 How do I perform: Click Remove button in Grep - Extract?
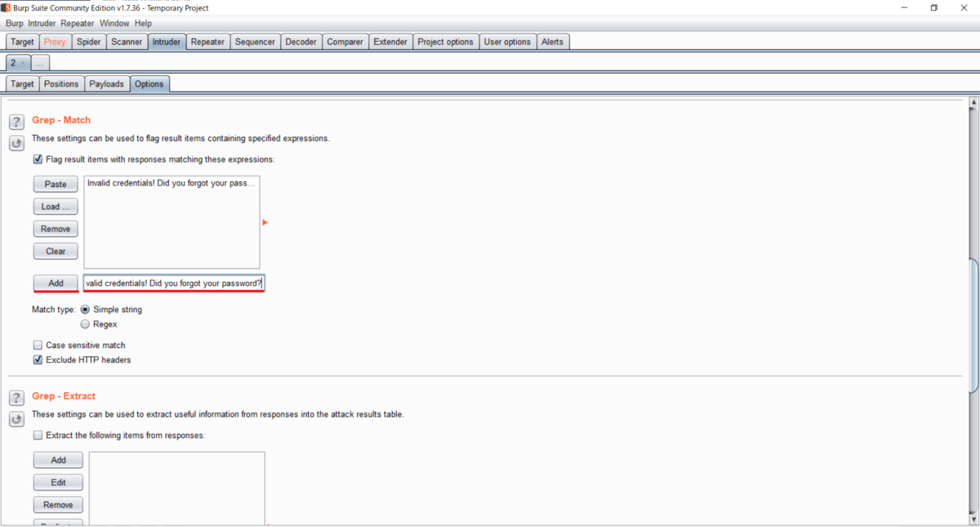click(58, 505)
